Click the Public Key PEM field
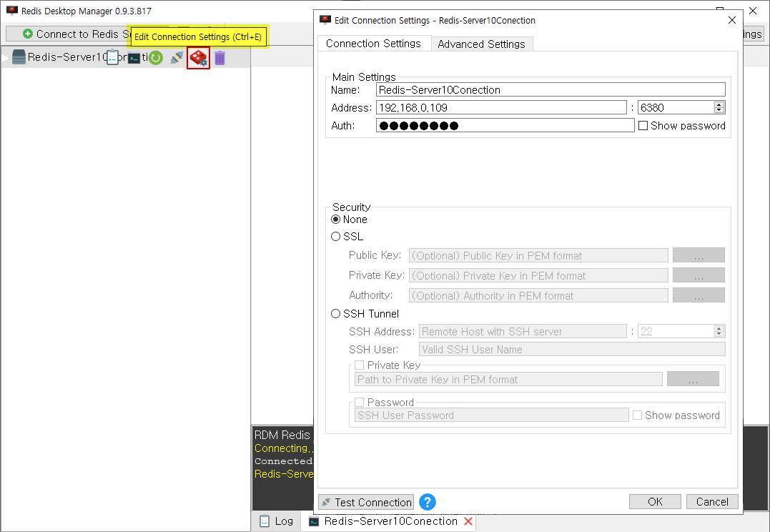Screen dimensions: 770x532 [538, 255]
